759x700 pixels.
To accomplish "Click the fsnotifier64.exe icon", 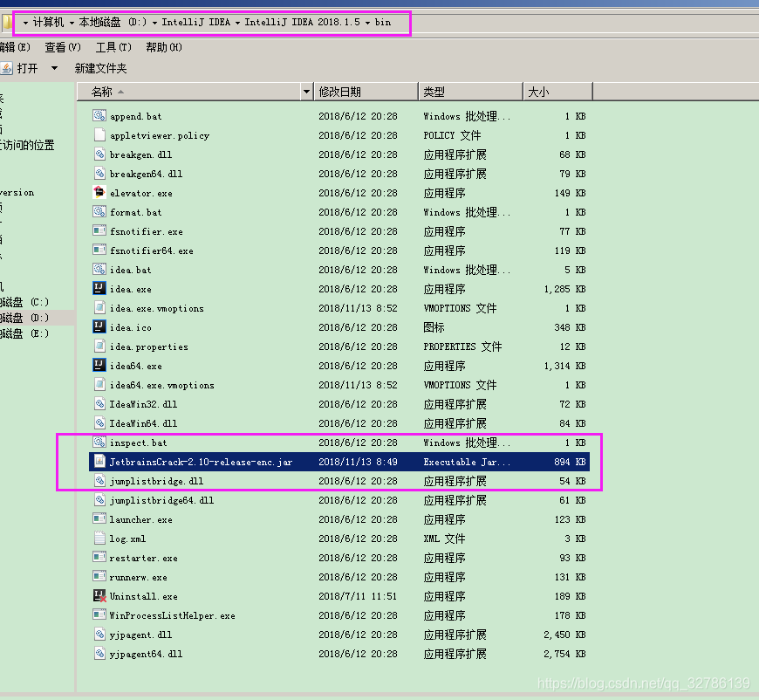I will tap(99, 250).
